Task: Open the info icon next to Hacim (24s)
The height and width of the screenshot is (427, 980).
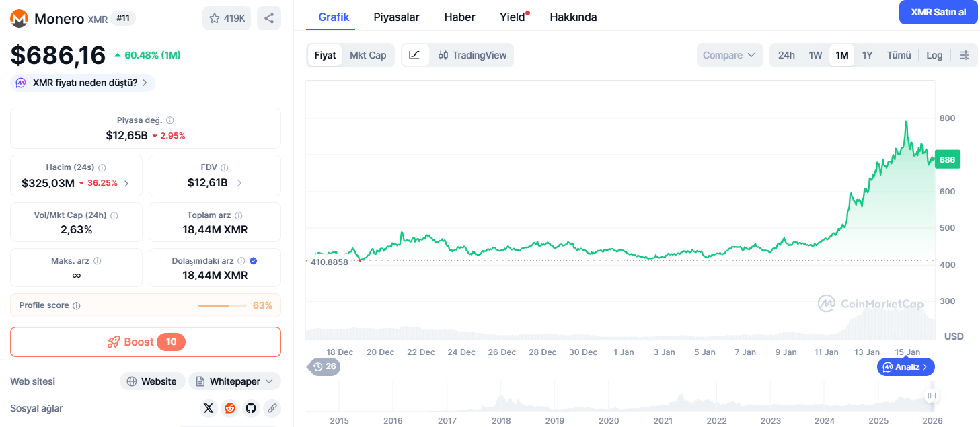Action: tap(102, 167)
